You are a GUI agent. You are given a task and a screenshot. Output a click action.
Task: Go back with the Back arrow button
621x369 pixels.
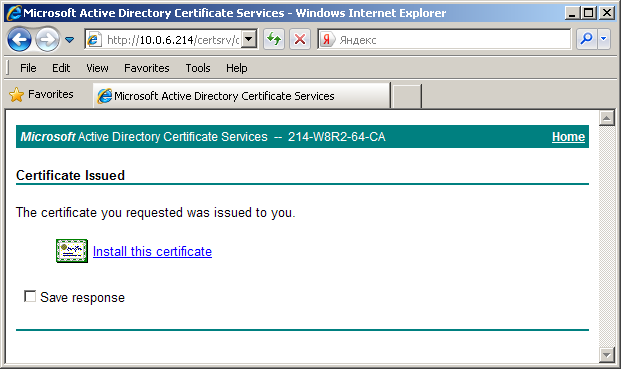pos(19,39)
